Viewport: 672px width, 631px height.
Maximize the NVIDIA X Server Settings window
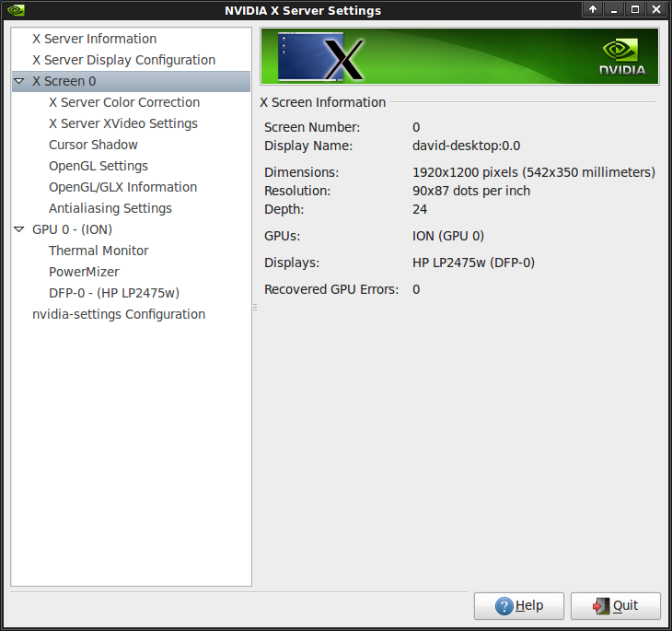pos(634,9)
